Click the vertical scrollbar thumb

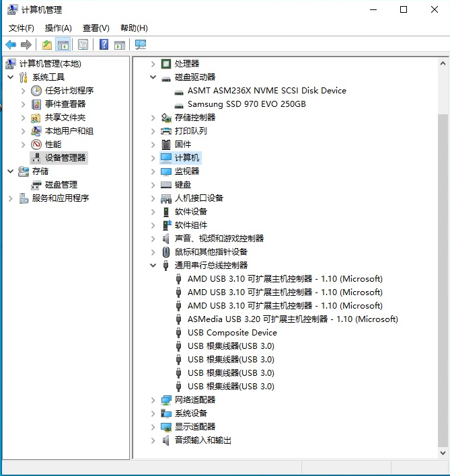[443, 281]
